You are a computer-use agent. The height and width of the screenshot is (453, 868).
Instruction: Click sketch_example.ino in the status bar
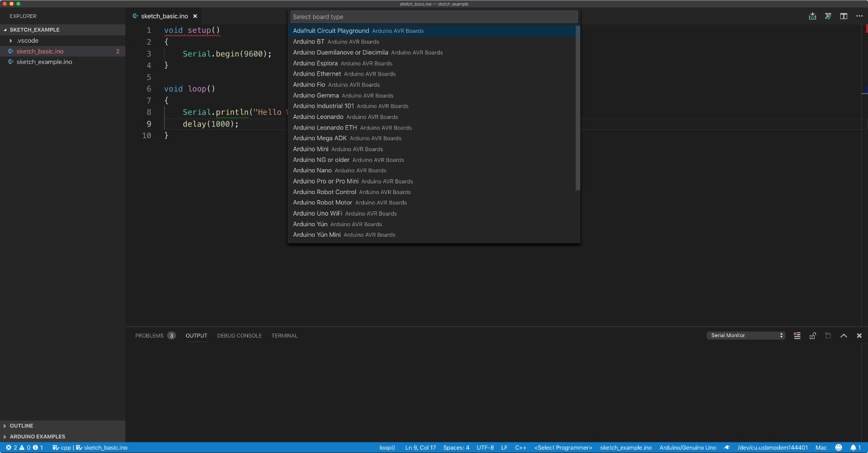pyautogui.click(x=626, y=447)
